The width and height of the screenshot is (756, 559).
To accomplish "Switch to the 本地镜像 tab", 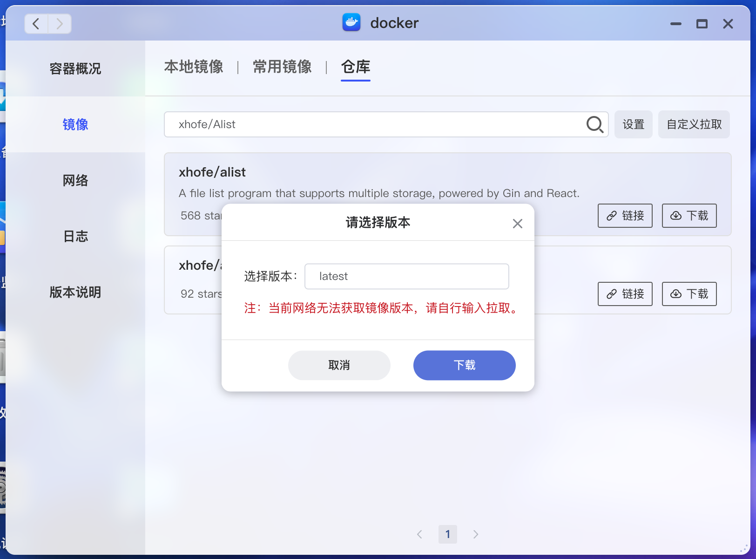I will click(x=194, y=67).
